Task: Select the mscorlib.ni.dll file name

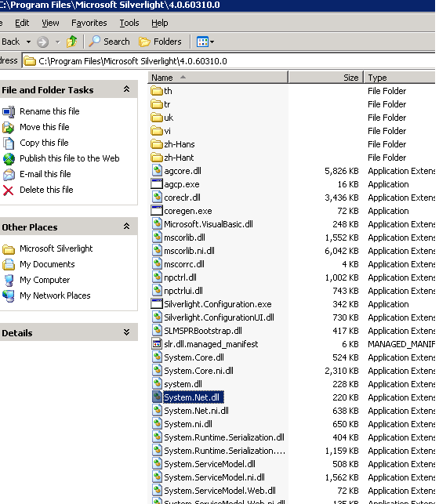Action: coord(189,251)
